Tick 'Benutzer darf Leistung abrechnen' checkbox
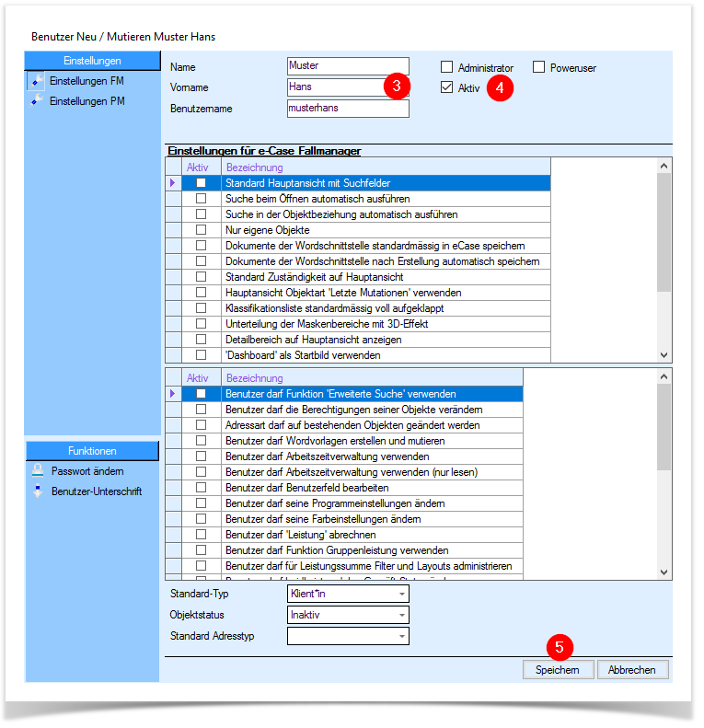 [201, 535]
